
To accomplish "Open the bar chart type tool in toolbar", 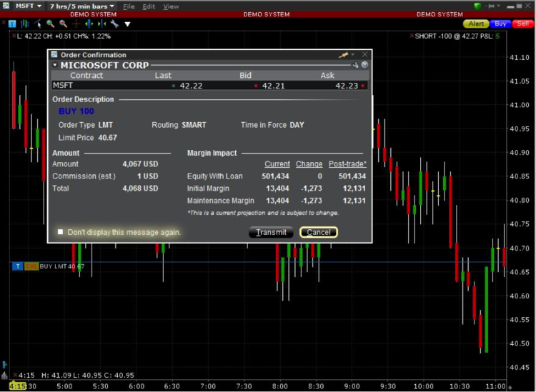I will pos(24,24).
